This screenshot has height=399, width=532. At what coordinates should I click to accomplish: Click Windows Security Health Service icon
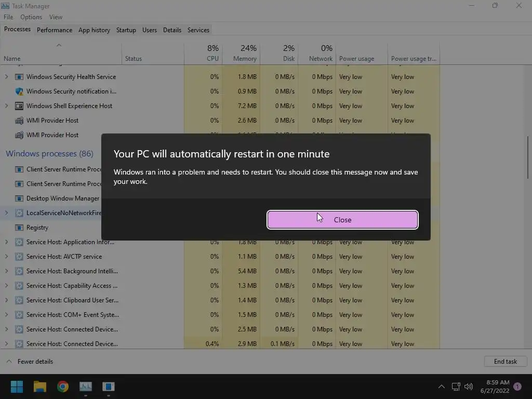pos(19,77)
